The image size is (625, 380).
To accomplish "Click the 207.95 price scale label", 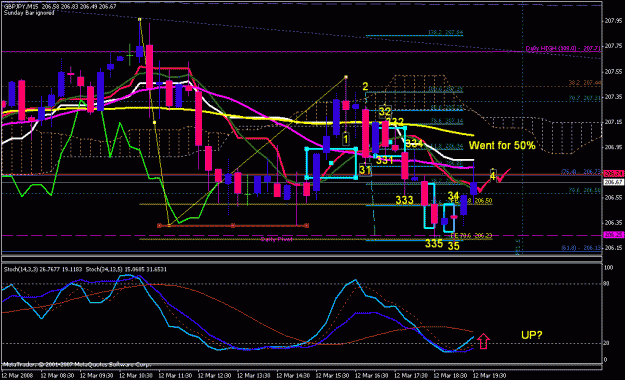I will click(x=613, y=20).
